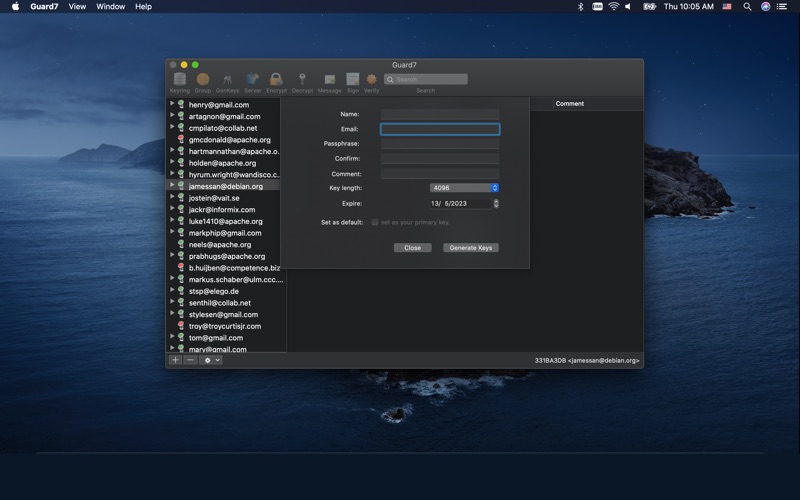Open the Guard7 application menu
Viewport: 800px width, 500px height.
pyautogui.click(x=44, y=7)
